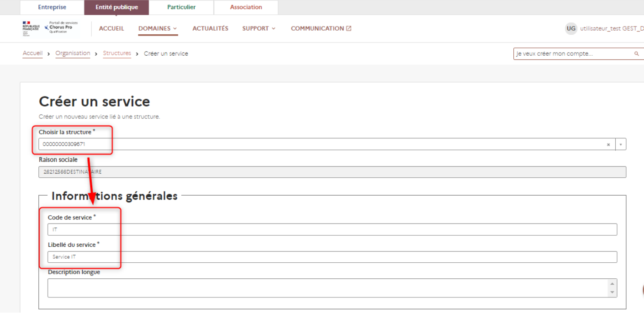Open the Actualités menu item
644x313 pixels.
click(x=210, y=28)
